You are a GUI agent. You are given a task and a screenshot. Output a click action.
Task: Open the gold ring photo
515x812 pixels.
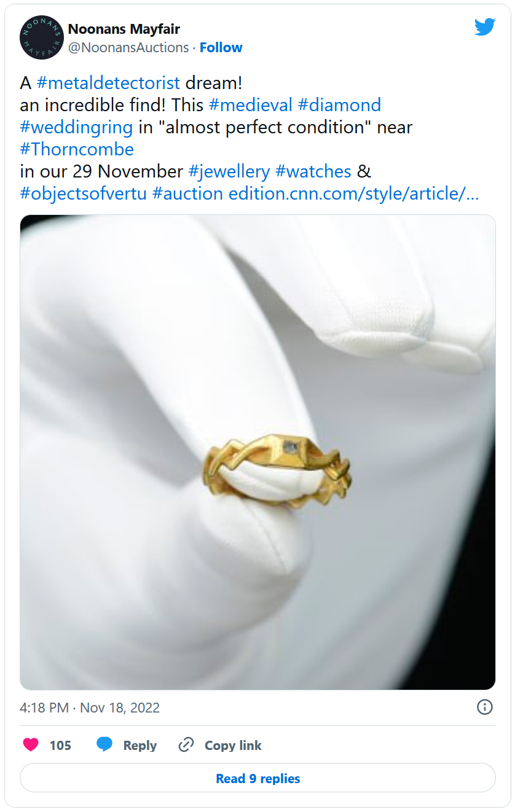257,452
